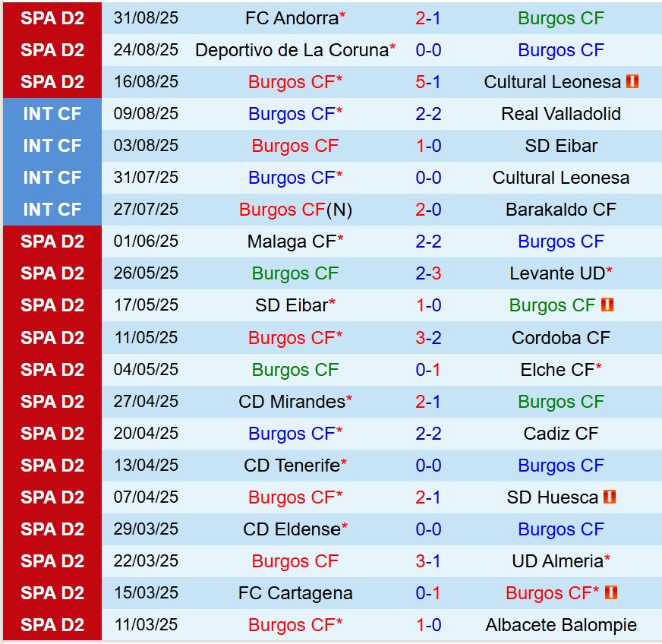Open Albacete Balompie team link
This screenshot has height=644, width=662.
[x=561, y=625]
